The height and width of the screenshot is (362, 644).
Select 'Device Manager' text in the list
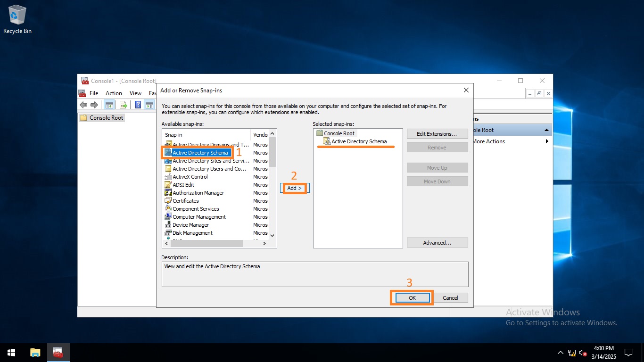[191, 225]
